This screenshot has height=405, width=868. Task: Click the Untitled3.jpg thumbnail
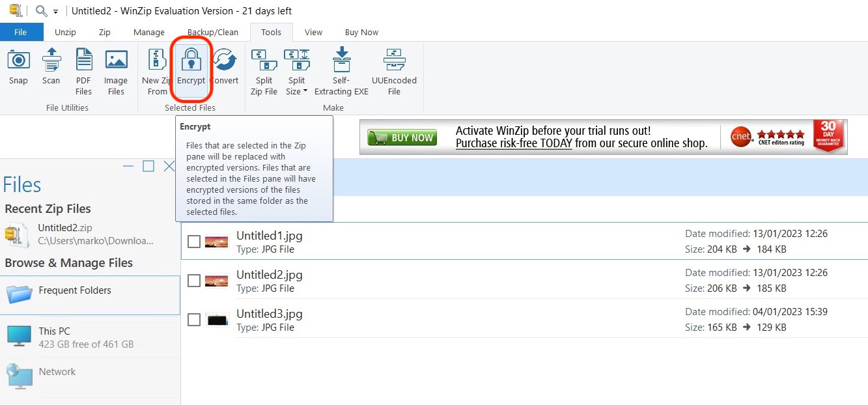tap(216, 320)
